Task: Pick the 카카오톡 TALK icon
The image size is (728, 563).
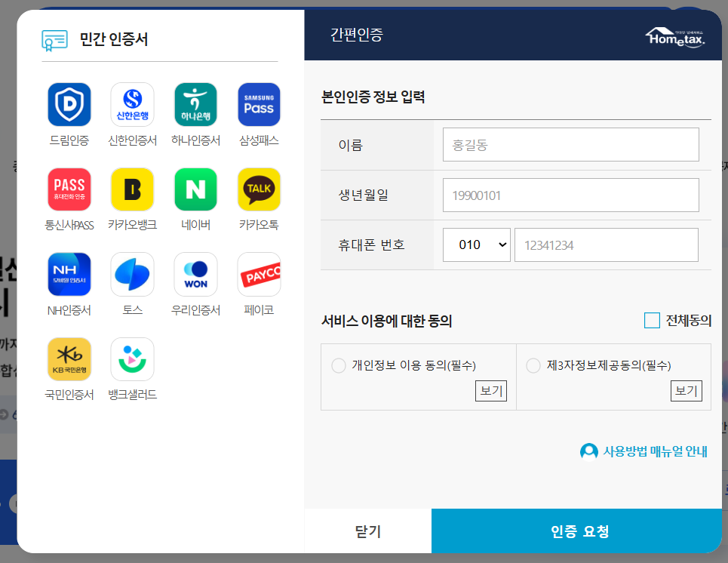Action: click(x=259, y=189)
